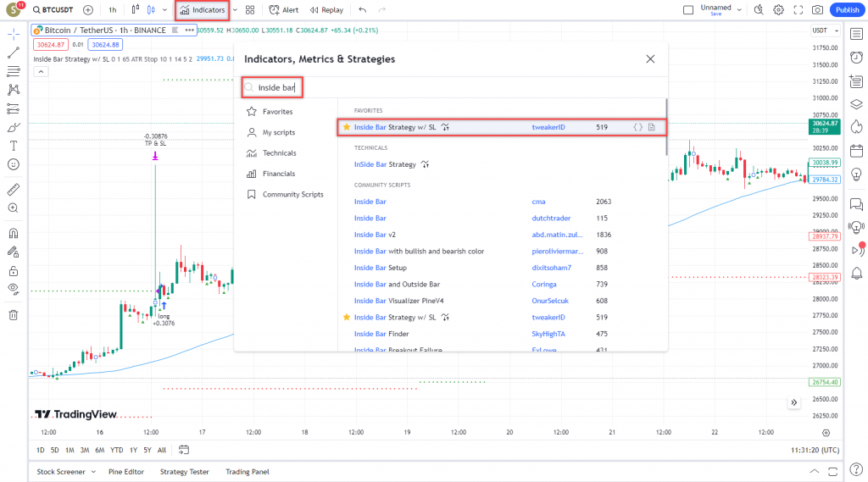Image resolution: width=868 pixels, height=482 pixels.
Task: Select the measure ruler tool
Action: click(x=13, y=189)
